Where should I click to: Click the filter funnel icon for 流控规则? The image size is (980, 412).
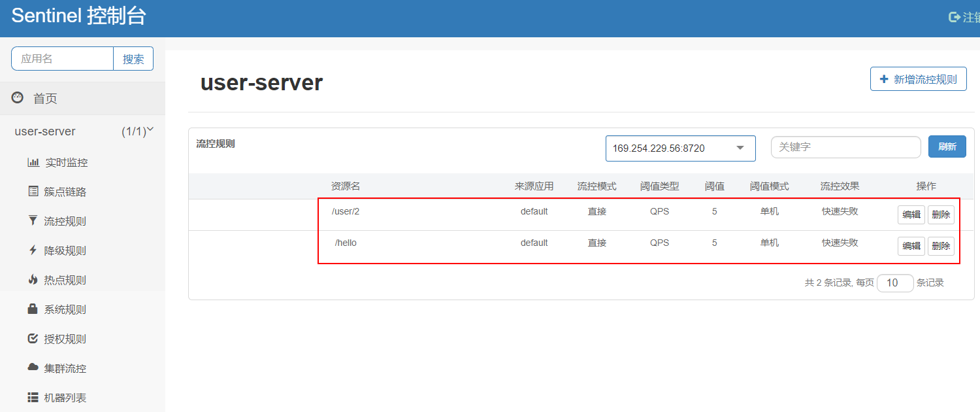click(33, 221)
